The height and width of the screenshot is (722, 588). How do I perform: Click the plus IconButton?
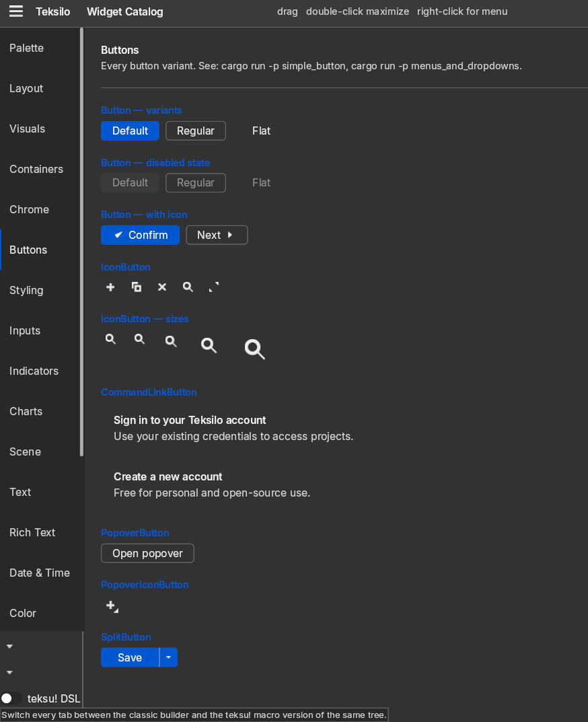110,287
